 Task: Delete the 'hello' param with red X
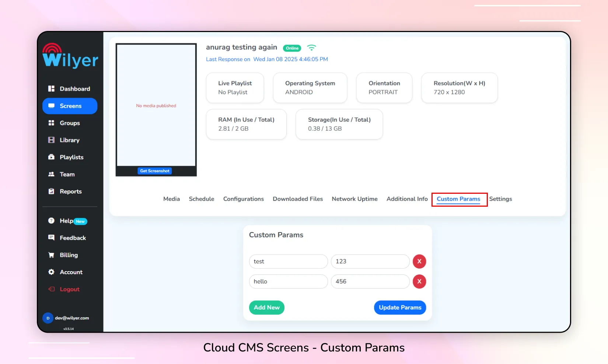point(419,281)
